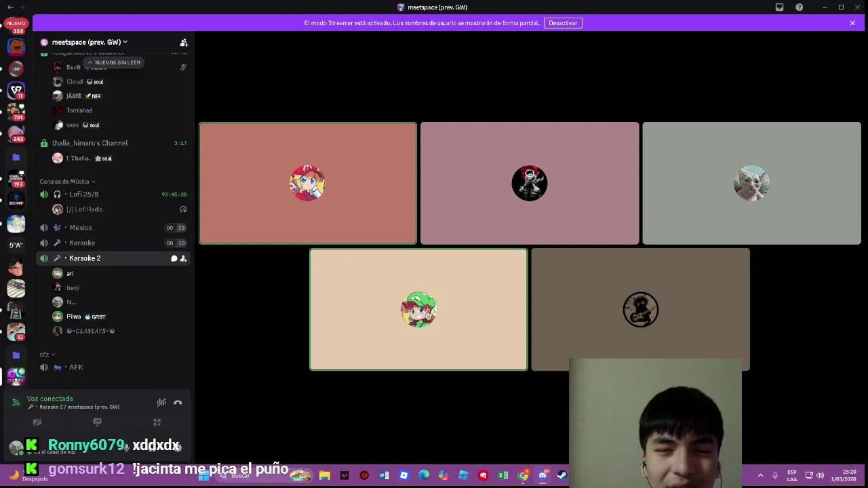Open File Explorer from taskbar
The width and height of the screenshot is (868, 488).
tap(325, 476)
